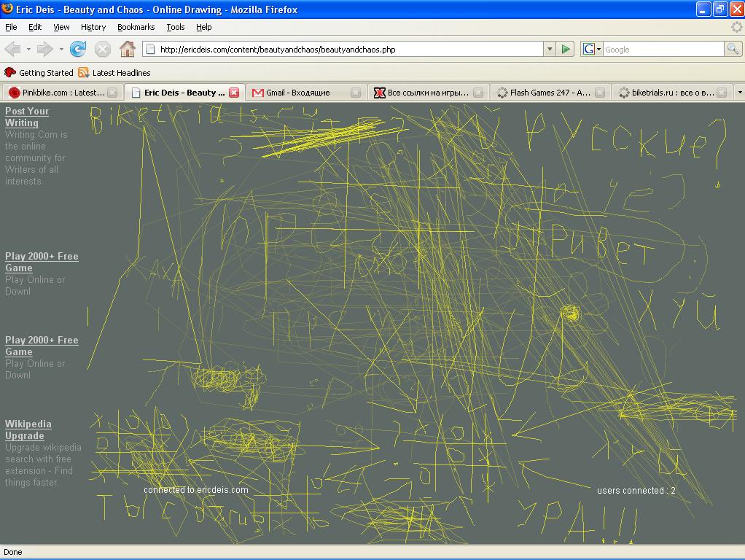Expand the back history dropdown arrow

28,49
